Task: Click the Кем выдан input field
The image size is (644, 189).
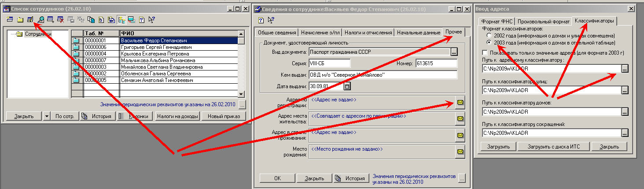Action: [x=383, y=75]
